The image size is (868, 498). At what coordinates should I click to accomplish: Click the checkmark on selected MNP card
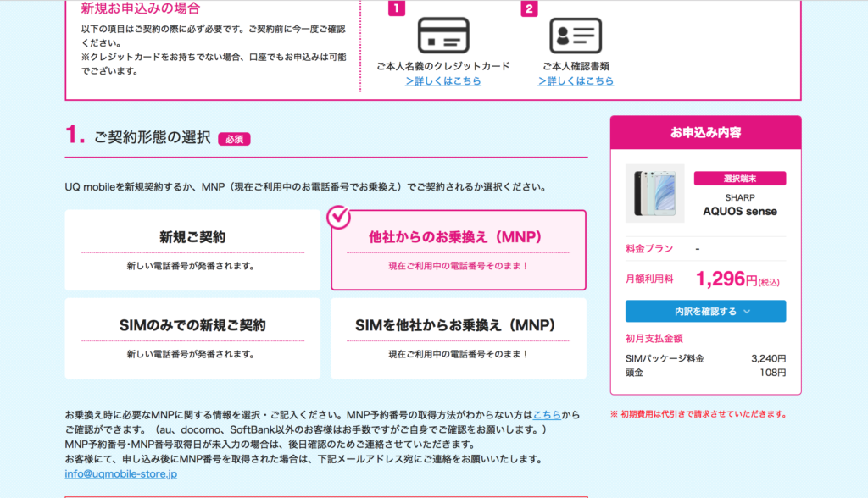(338, 216)
